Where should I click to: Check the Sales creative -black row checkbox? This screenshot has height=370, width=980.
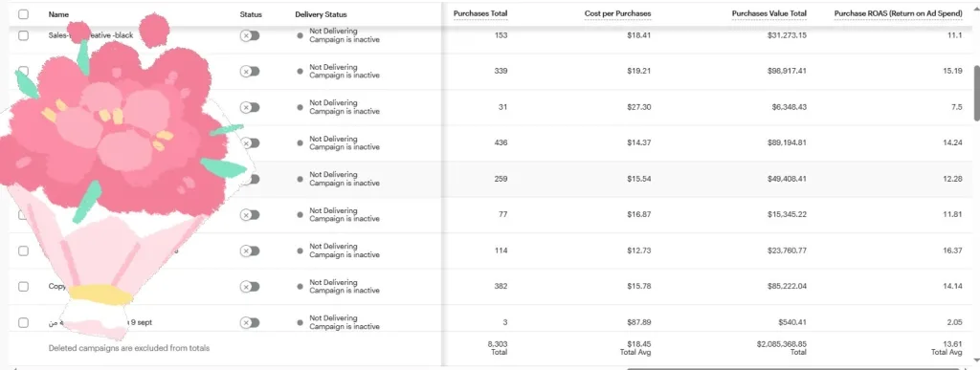tap(23, 35)
